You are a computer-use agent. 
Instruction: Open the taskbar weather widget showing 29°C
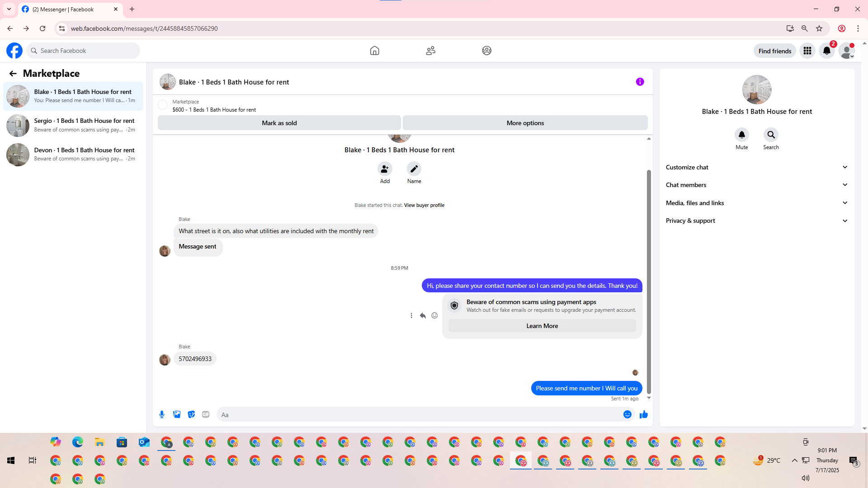tap(767, 460)
